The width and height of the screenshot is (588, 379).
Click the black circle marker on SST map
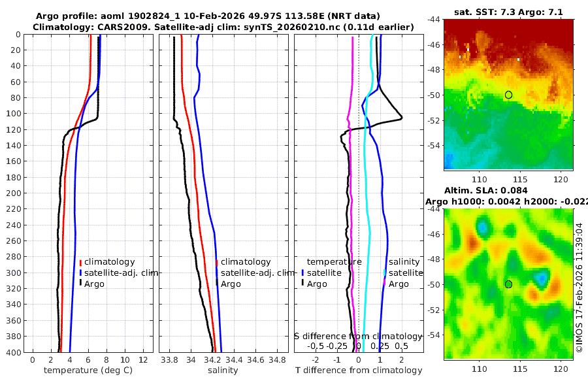click(508, 95)
